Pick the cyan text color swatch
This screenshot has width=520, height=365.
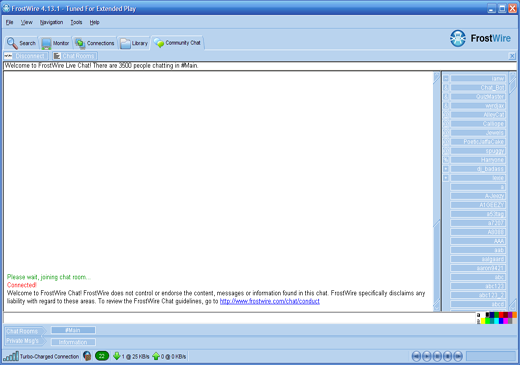click(x=496, y=321)
